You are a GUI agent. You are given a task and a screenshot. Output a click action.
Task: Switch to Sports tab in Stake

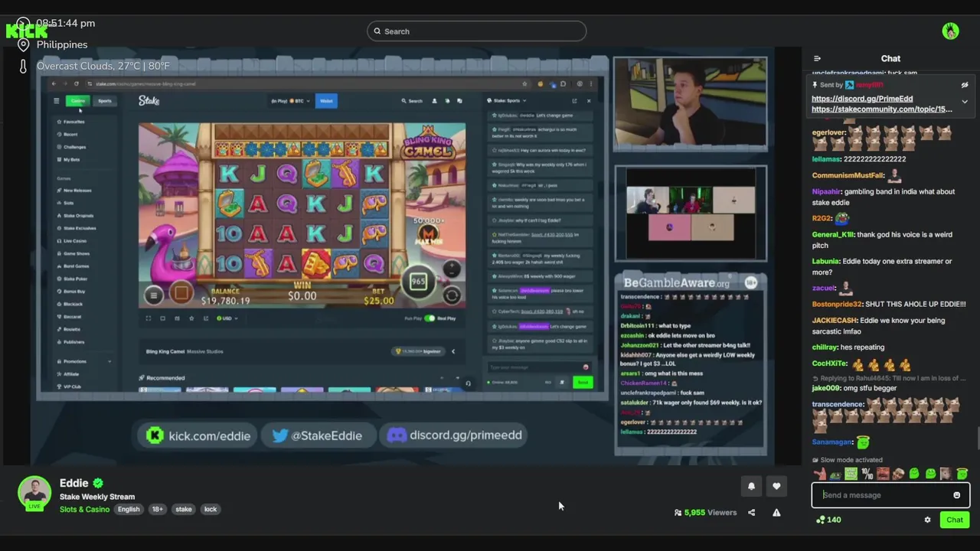coord(104,101)
